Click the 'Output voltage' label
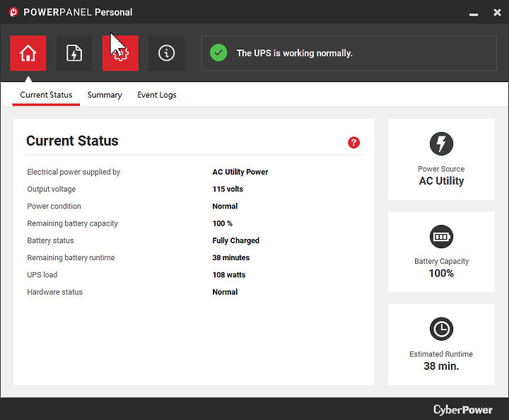509x420 pixels. coord(52,189)
